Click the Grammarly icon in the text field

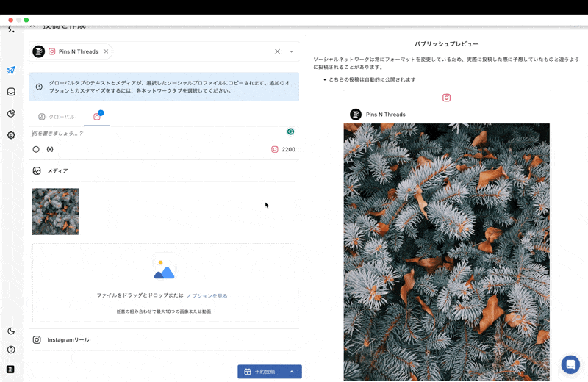tap(290, 131)
